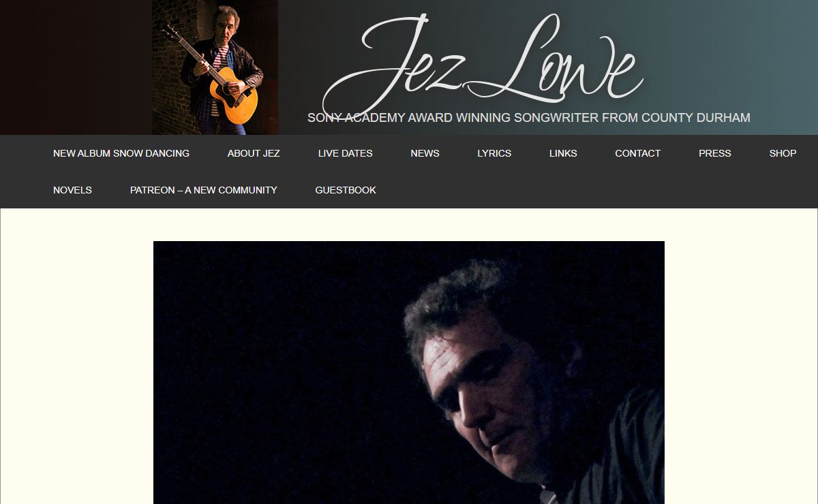Go to the Press section
This screenshot has height=504, width=818.
[x=714, y=153]
